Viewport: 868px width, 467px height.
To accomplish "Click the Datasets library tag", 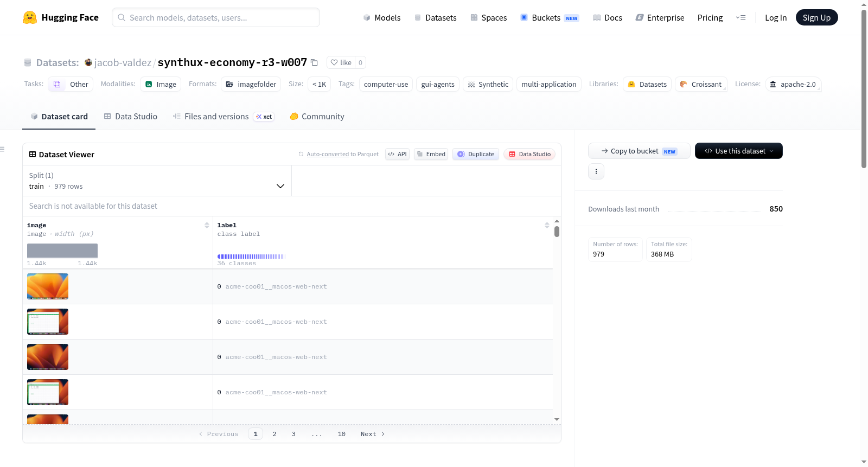I will coord(647,84).
